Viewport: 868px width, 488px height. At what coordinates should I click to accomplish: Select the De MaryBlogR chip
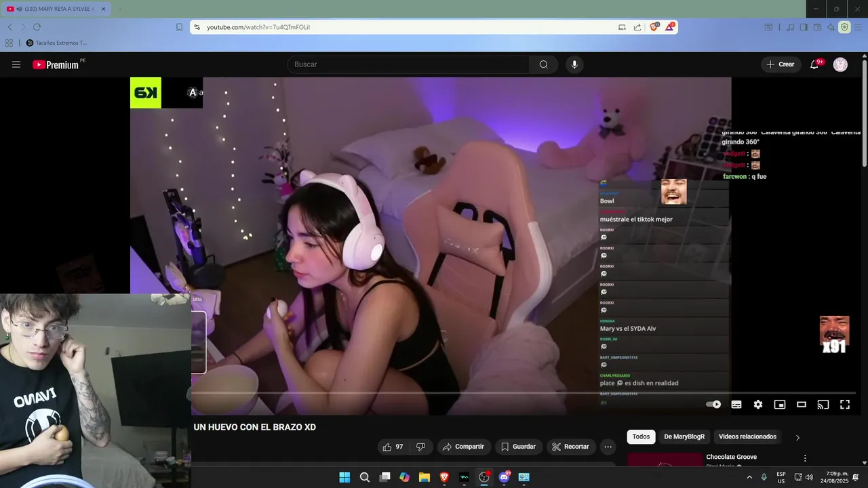(x=684, y=436)
